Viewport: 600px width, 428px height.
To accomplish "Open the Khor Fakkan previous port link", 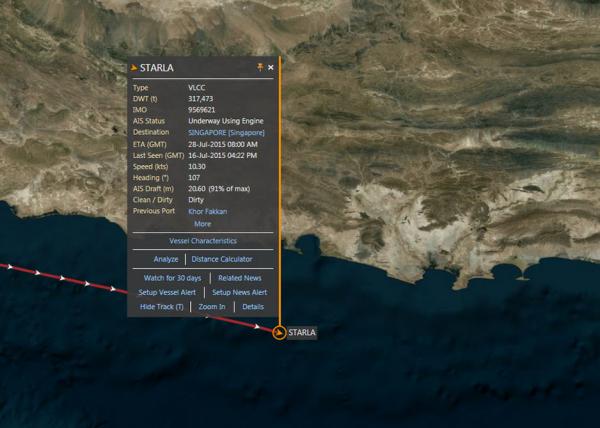I will coord(207,212).
